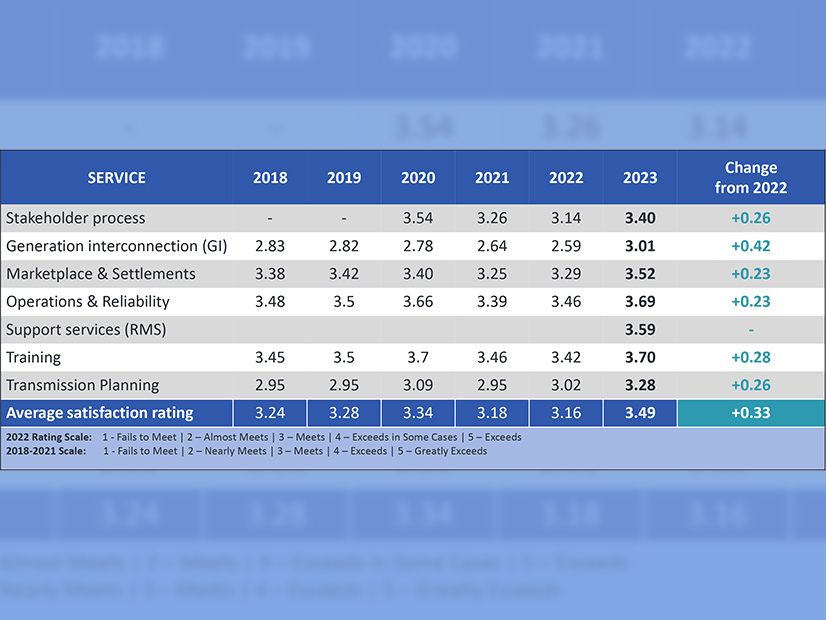The image size is (826, 620).
Task: Select the +0.42 change value for GI
Action: click(751, 246)
